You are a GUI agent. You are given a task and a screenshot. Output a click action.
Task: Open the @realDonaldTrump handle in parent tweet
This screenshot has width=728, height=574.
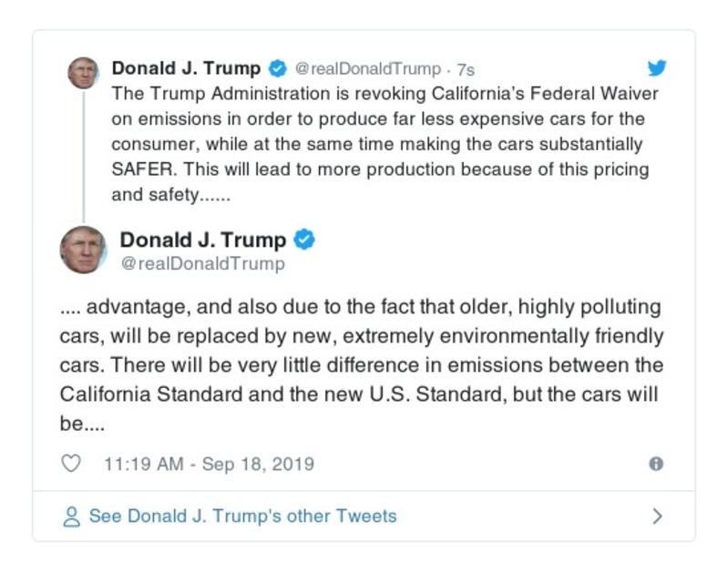pos(367,69)
